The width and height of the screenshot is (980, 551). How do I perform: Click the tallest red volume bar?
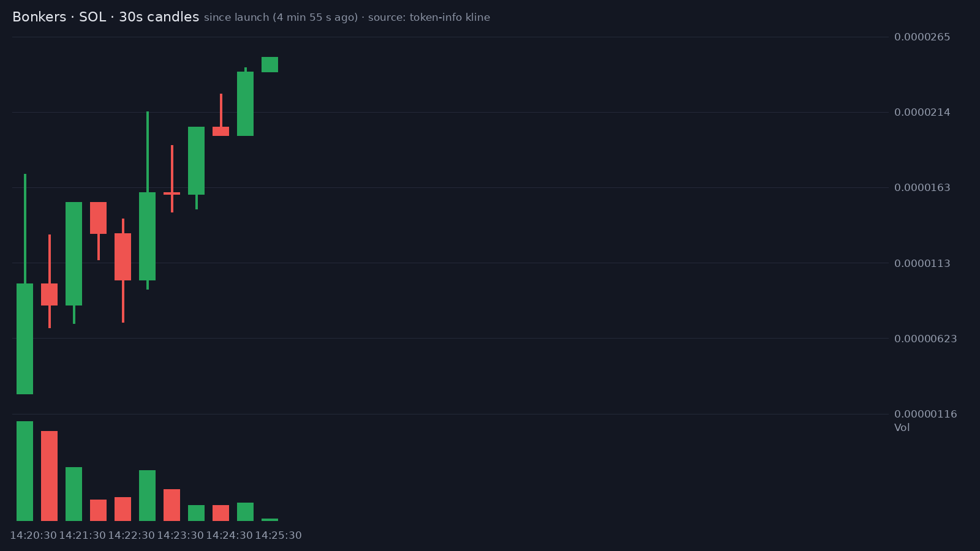point(49,476)
